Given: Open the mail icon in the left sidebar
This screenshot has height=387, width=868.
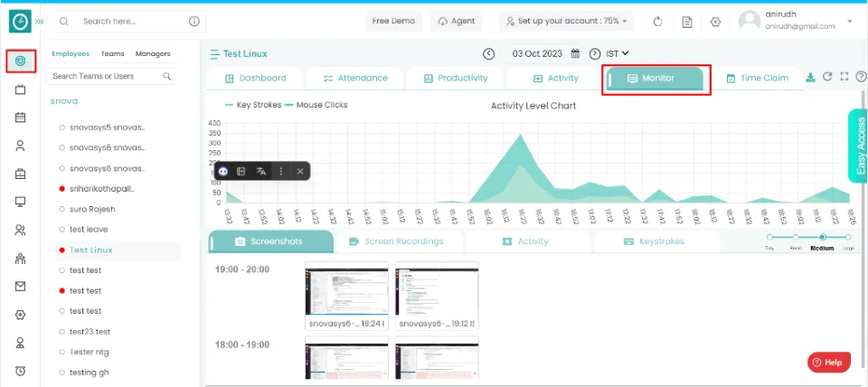Looking at the screenshot, I should [x=20, y=287].
